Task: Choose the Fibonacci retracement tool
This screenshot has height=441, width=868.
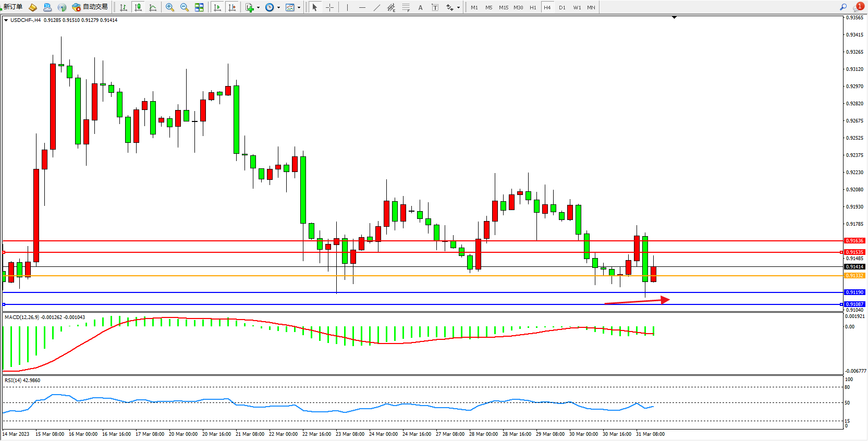Action: click(x=406, y=7)
